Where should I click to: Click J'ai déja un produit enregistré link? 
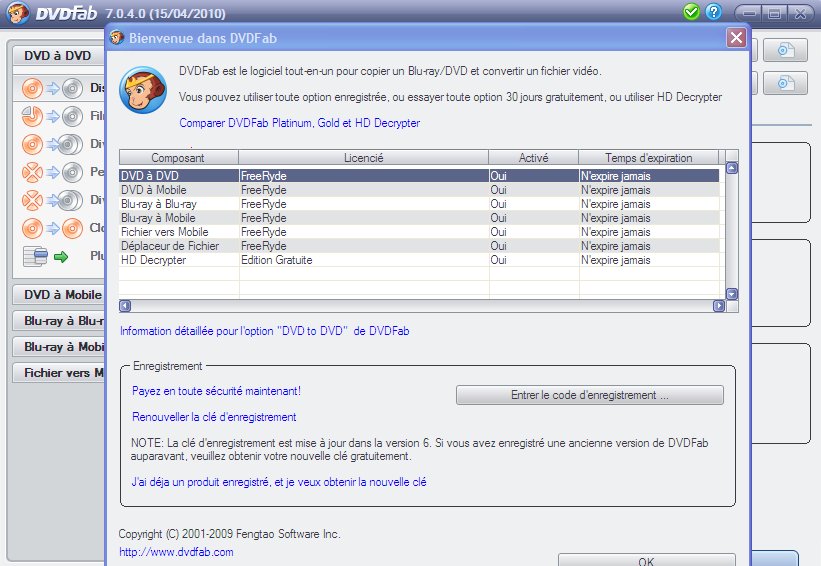[x=279, y=482]
